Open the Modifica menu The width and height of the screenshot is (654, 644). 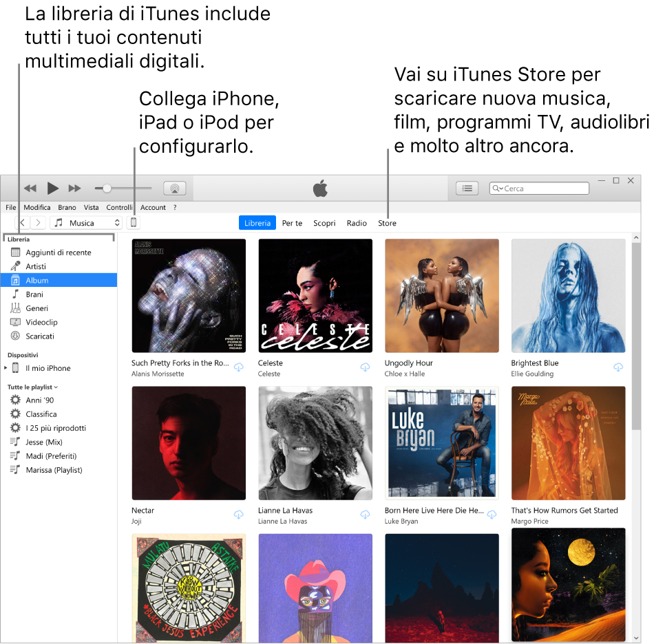click(36, 208)
